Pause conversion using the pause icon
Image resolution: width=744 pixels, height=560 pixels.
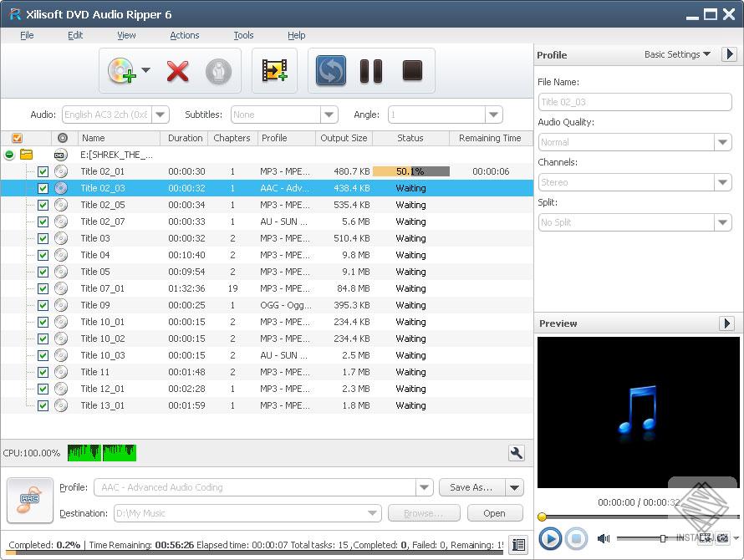point(371,71)
